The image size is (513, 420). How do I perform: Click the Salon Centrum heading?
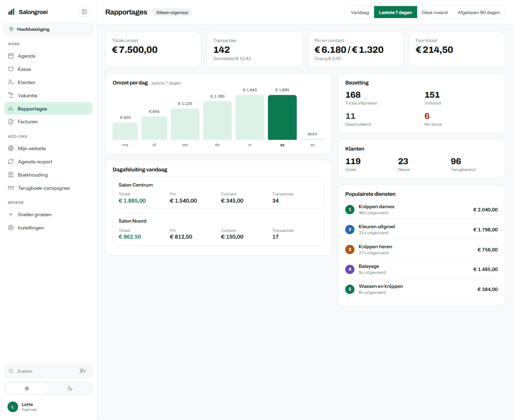coord(135,185)
